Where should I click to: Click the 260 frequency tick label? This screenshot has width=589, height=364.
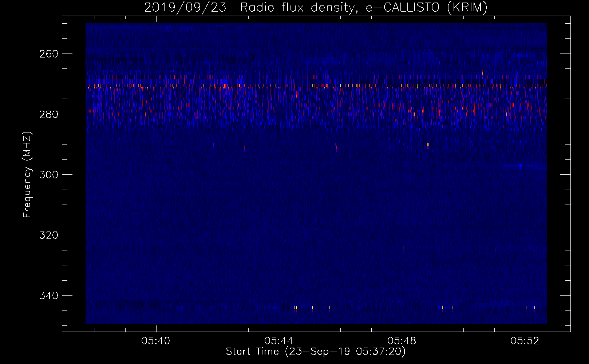tap(48, 54)
